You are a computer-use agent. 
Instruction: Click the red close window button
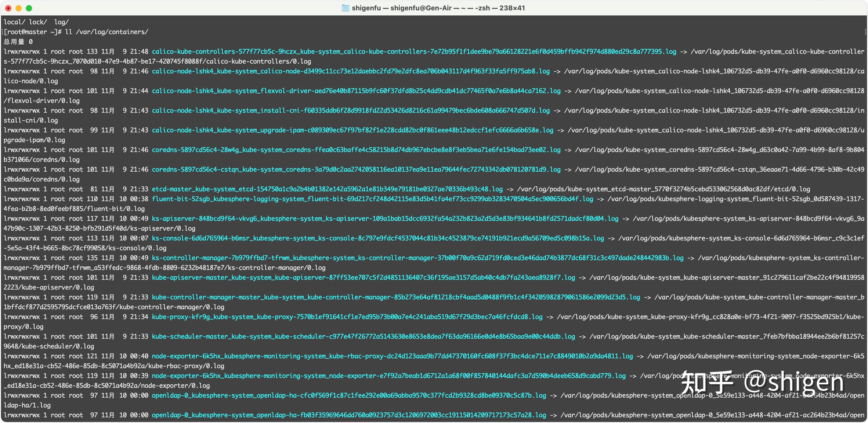[x=9, y=8]
